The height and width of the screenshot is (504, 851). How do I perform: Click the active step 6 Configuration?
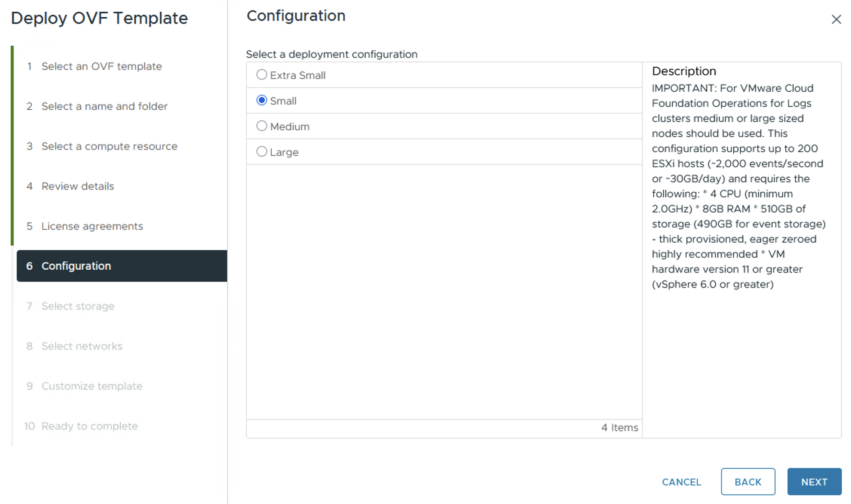pyautogui.click(x=76, y=266)
